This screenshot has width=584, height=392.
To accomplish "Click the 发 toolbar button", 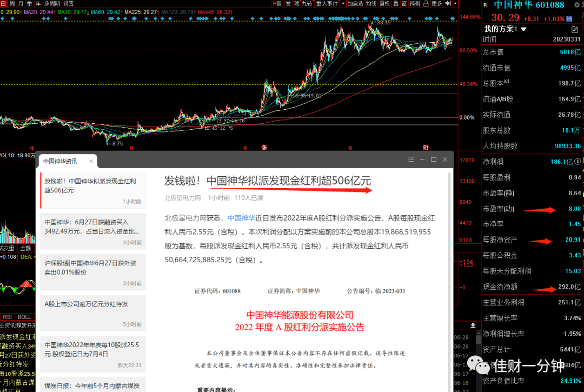I will coord(288,3).
